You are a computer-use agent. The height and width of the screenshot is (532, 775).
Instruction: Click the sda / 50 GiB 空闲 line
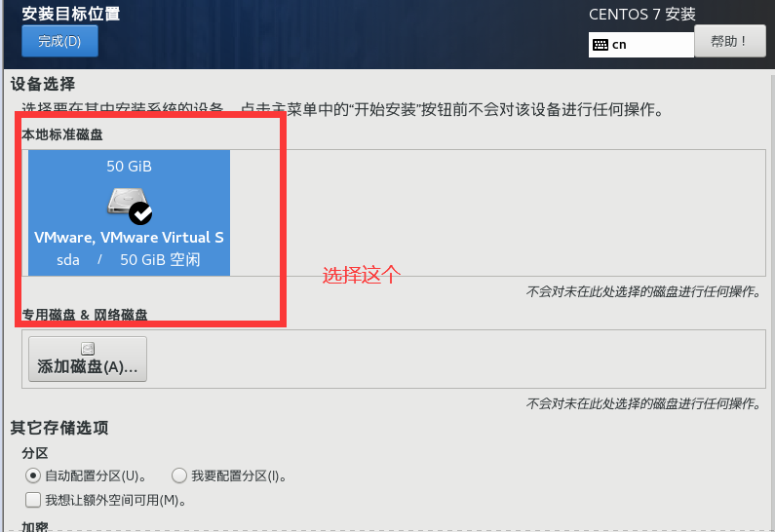click(x=129, y=260)
